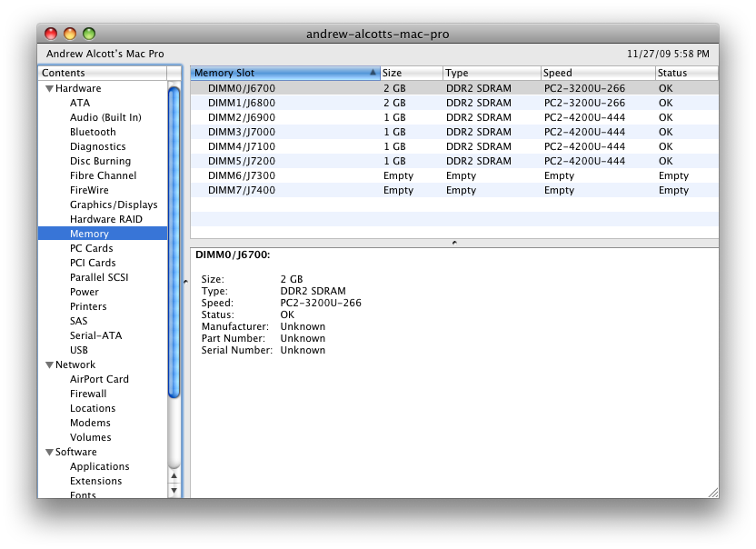Select the DIMM5/J7200 row
Screen dimensions: 756x549
coord(454,161)
